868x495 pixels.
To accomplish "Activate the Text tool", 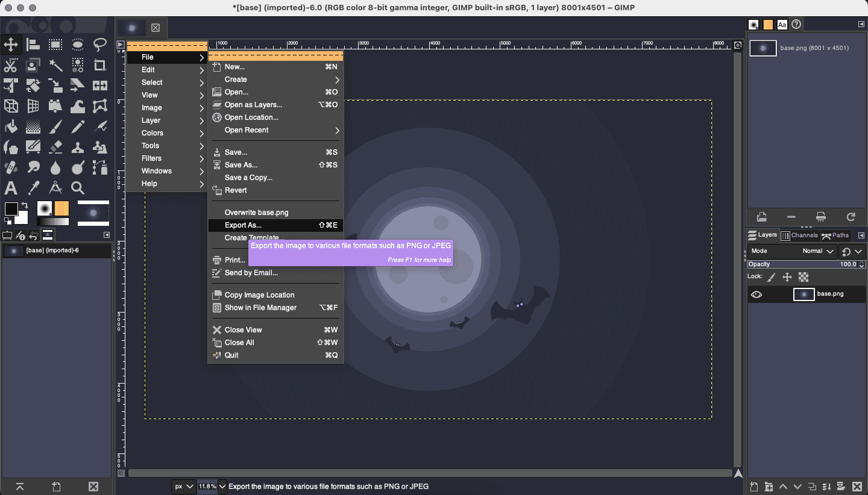I will click(x=11, y=188).
